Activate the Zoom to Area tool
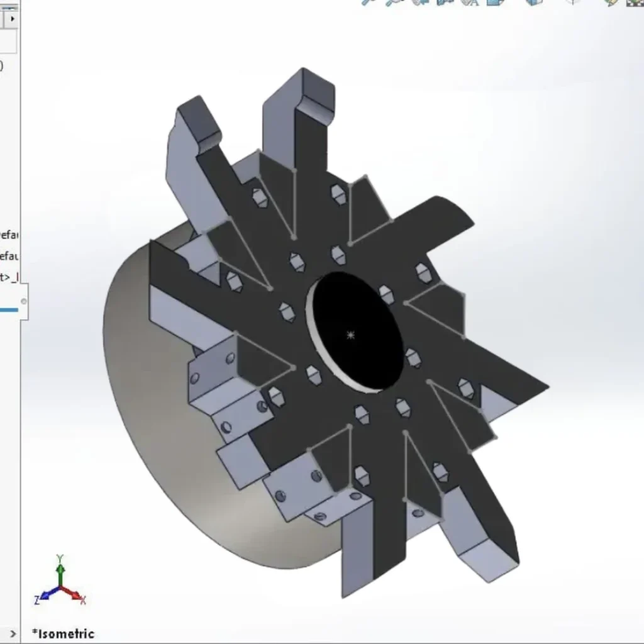Screen dimensions: 644x644 click(x=391, y=5)
